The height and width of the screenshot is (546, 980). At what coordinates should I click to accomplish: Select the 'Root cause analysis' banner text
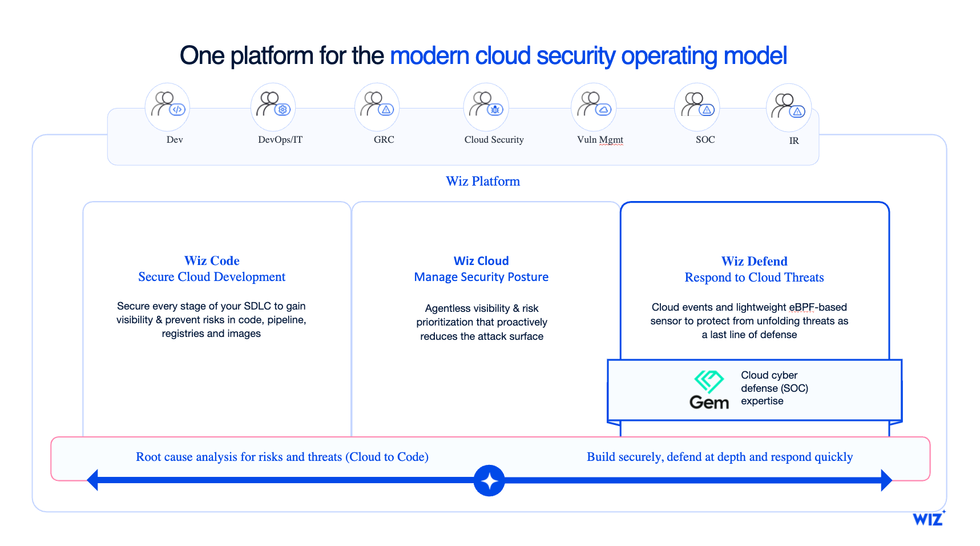[282, 457]
